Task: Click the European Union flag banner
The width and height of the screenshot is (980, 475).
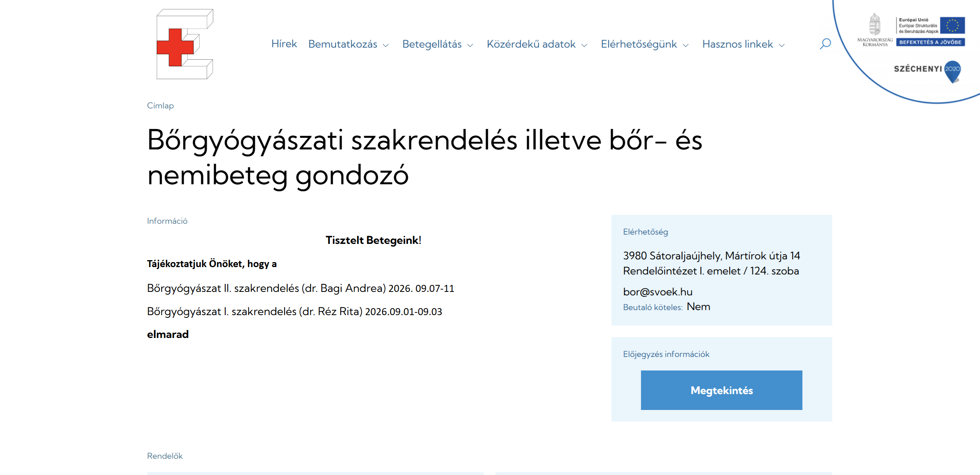Action: point(953,25)
